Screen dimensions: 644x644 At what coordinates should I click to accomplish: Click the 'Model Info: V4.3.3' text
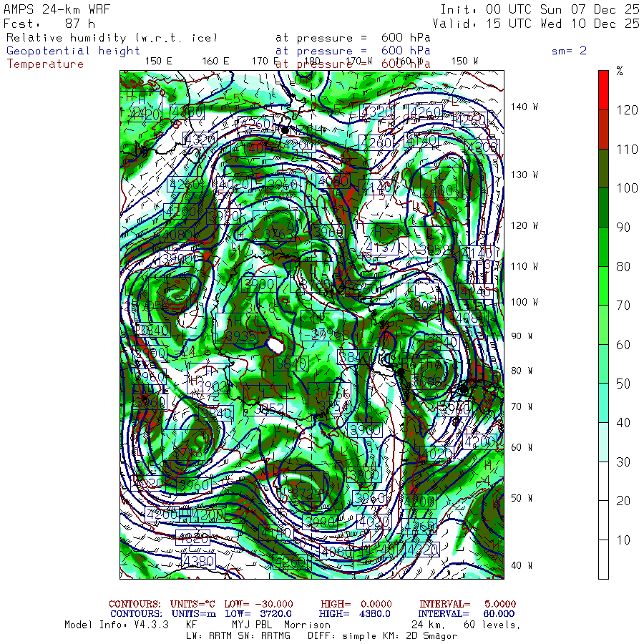point(117,625)
